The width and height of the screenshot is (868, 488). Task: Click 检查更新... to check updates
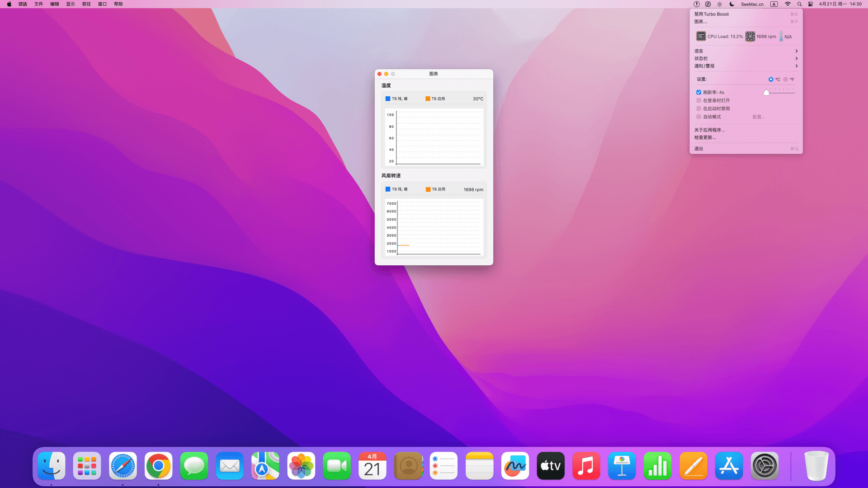(x=705, y=137)
